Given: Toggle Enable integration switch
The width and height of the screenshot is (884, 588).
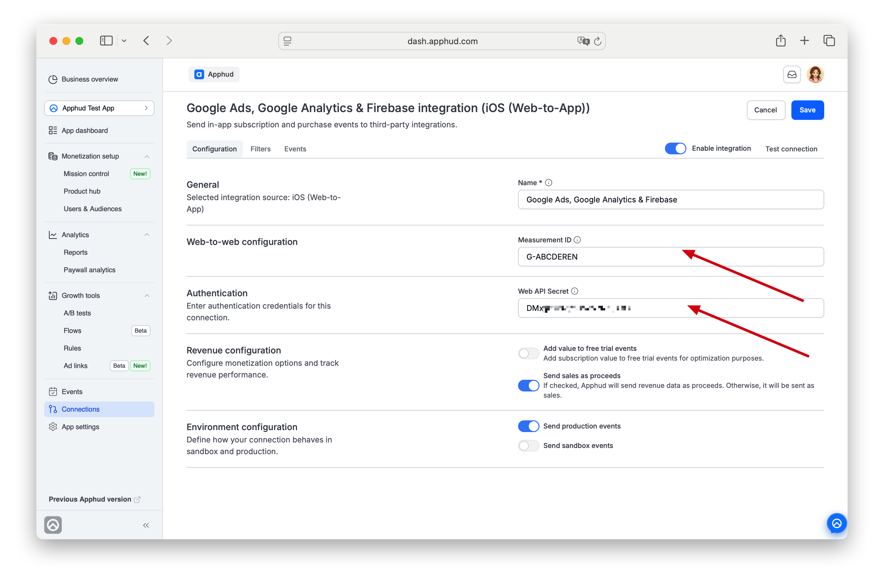Looking at the screenshot, I should point(675,148).
